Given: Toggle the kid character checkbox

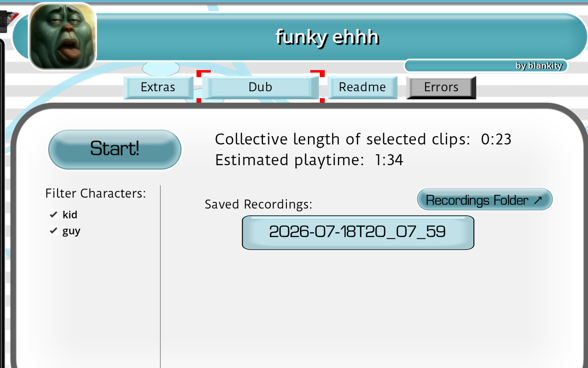Looking at the screenshot, I should click(x=54, y=214).
